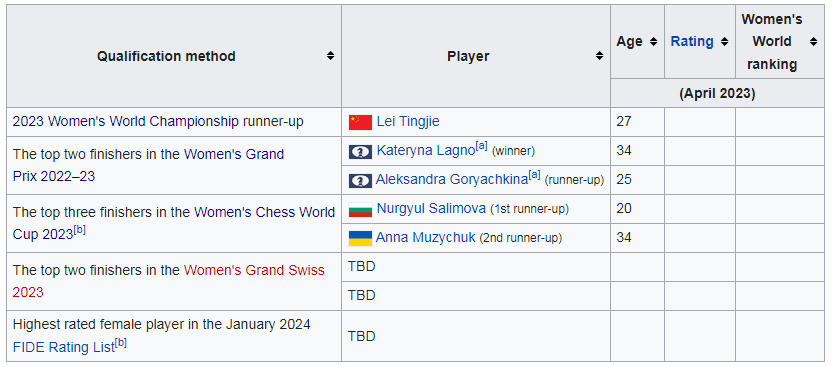The height and width of the screenshot is (366, 832).
Task: Click the Bulgaria flag beside Nurgyul Salimova
Action: pyautogui.click(x=360, y=210)
